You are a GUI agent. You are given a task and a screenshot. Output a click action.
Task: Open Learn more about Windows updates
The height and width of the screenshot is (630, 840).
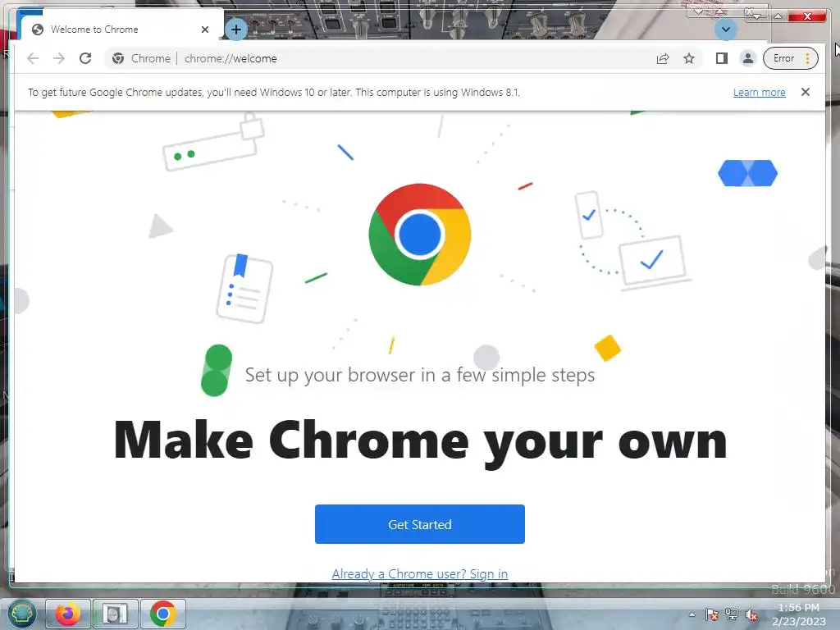(759, 92)
